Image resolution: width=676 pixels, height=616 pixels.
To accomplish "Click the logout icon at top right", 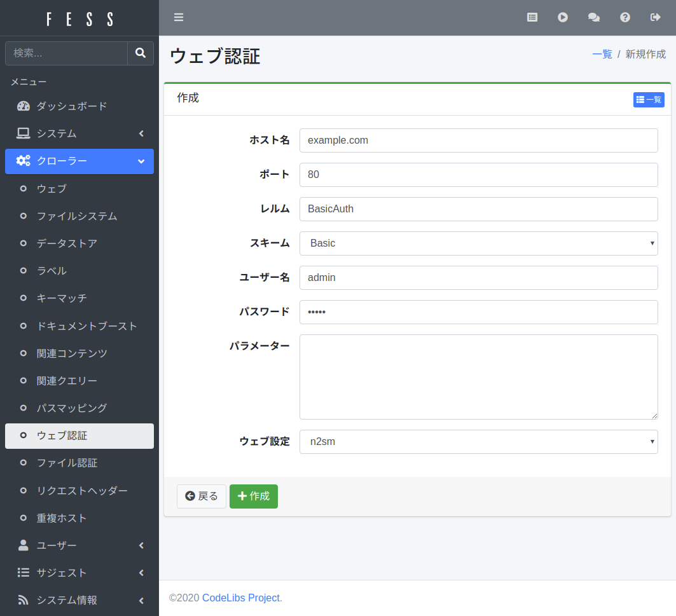I will tap(656, 17).
